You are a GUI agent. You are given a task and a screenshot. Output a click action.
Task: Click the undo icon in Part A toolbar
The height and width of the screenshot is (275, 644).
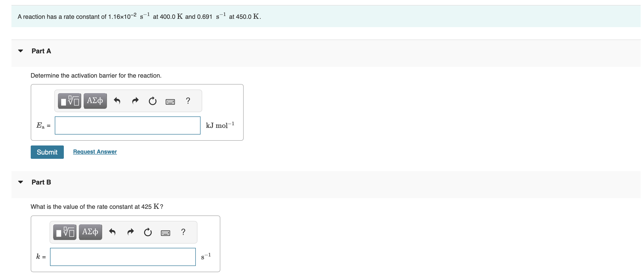tap(117, 101)
